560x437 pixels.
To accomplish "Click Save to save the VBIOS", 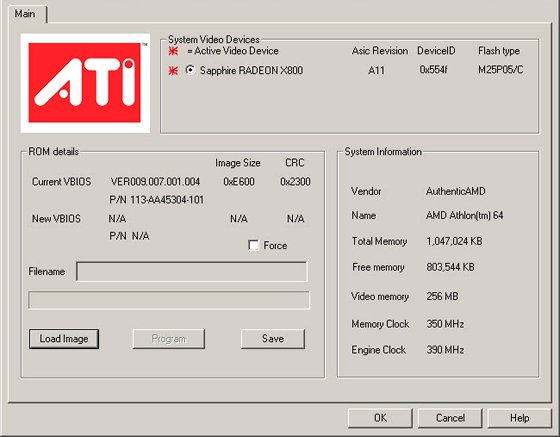I will pos(273,339).
